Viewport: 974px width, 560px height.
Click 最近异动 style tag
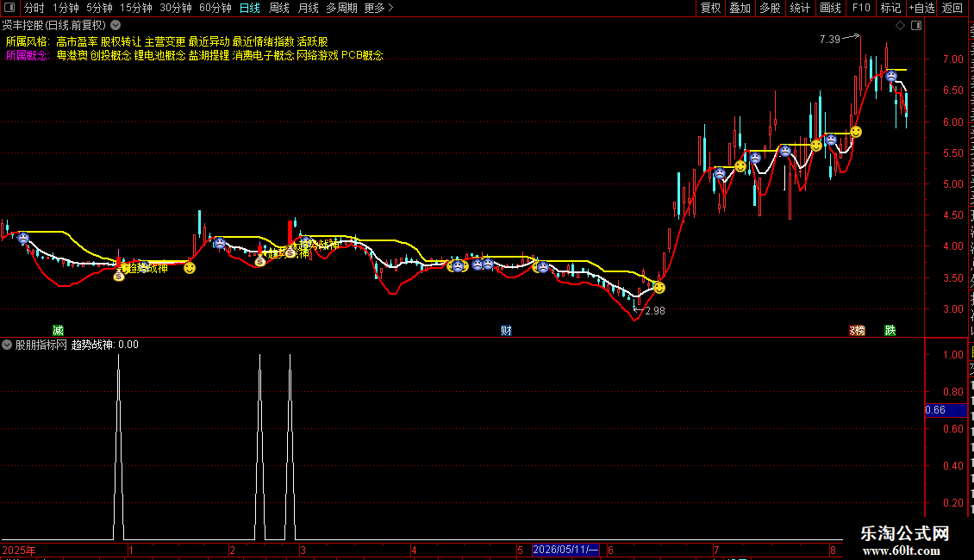(x=209, y=41)
